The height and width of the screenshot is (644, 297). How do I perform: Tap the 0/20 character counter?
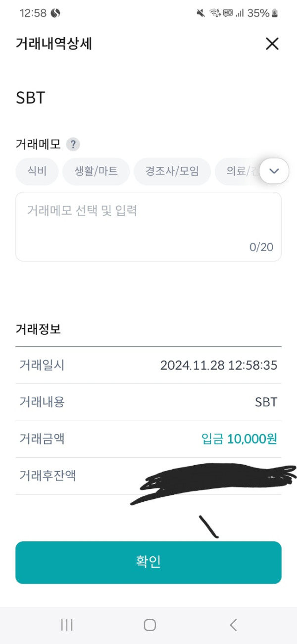tap(261, 247)
